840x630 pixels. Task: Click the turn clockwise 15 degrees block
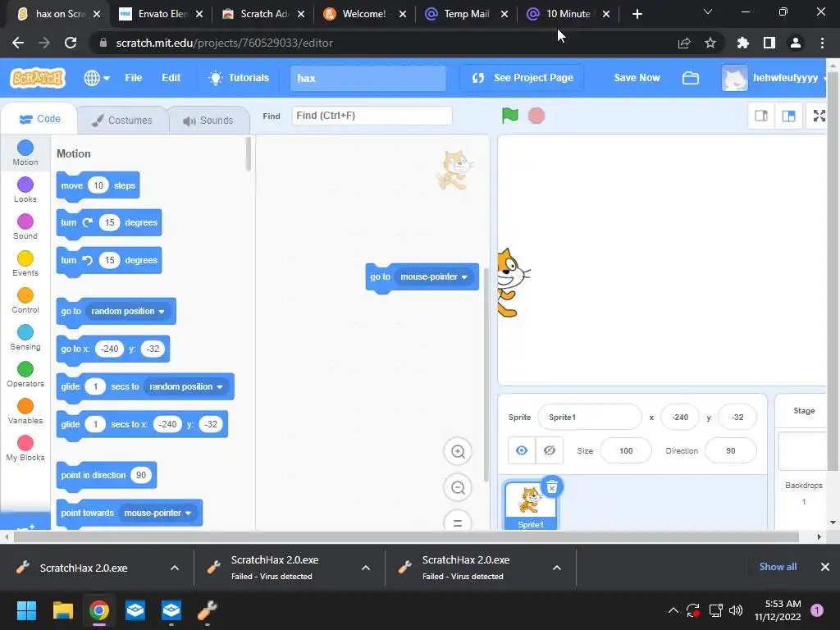click(109, 222)
